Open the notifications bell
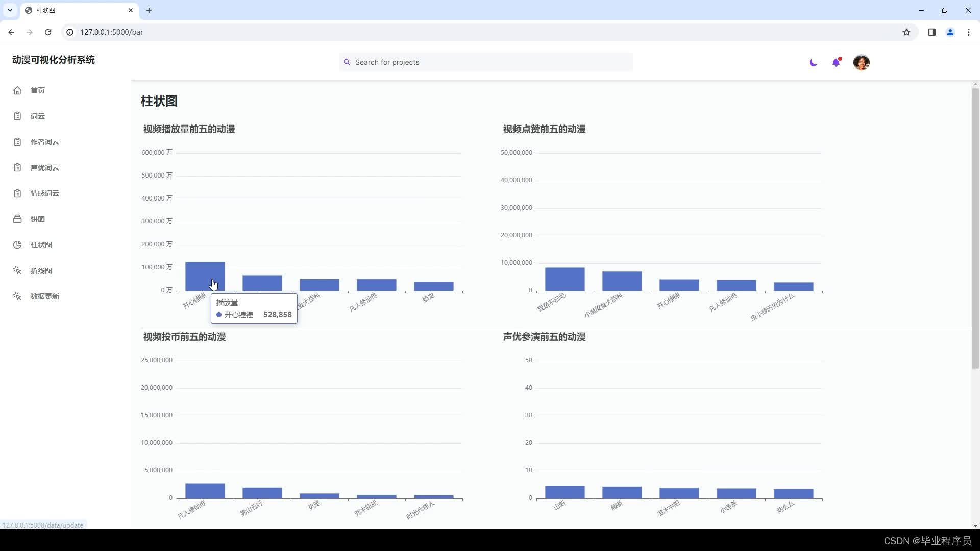The height and width of the screenshot is (551, 980). point(836,62)
